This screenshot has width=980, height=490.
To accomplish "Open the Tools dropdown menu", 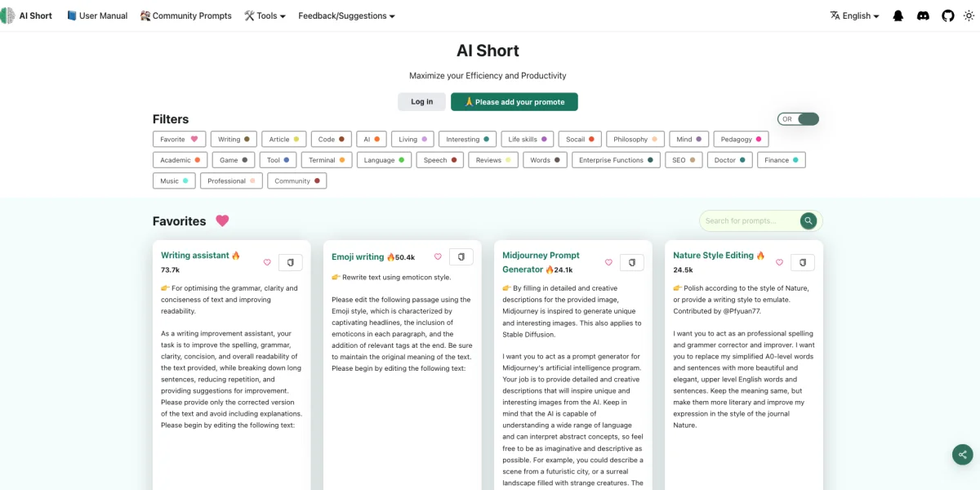I will [x=265, y=16].
